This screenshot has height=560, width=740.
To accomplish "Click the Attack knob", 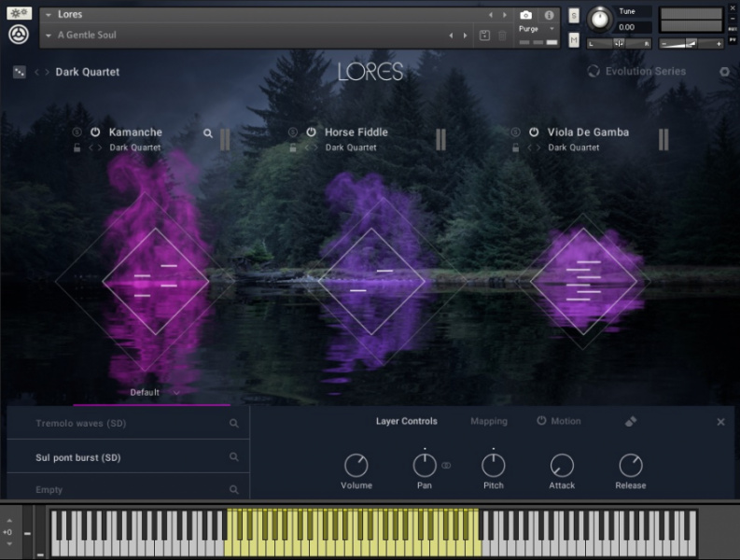I will (562, 466).
